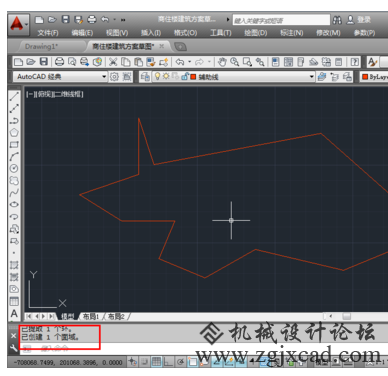Expand the layer list dropdown
This screenshot has height=376, width=388.
coord(311,77)
